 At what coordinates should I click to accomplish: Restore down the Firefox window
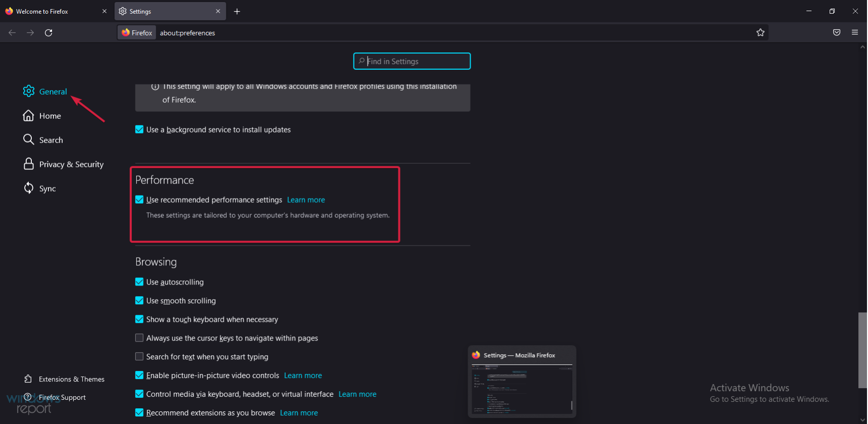coord(832,11)
